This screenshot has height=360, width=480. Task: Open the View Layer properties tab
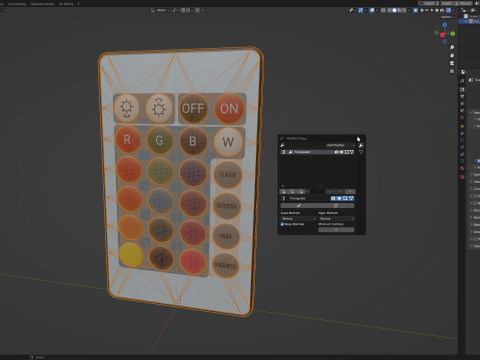(462, 103)
